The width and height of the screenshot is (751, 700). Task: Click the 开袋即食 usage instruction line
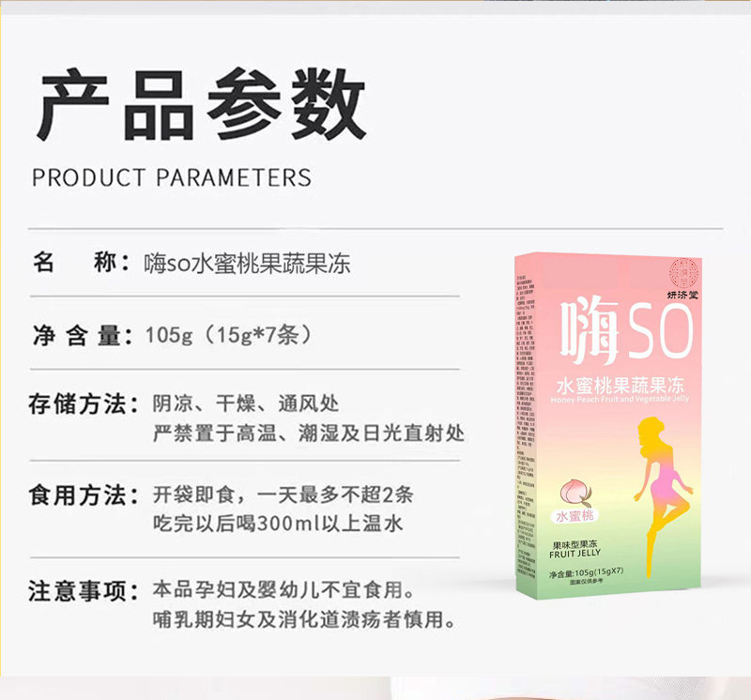tap(284, 495)
